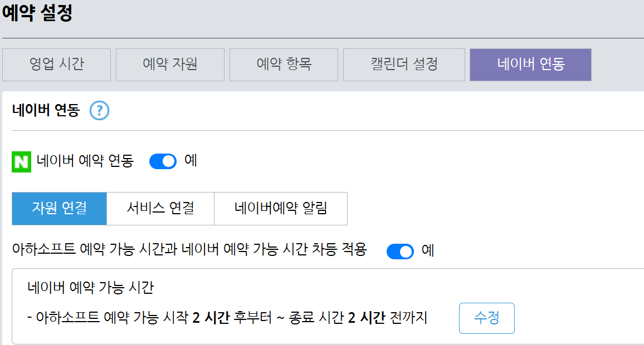Click the Naver N logo icon

click(x=18, y=161)
